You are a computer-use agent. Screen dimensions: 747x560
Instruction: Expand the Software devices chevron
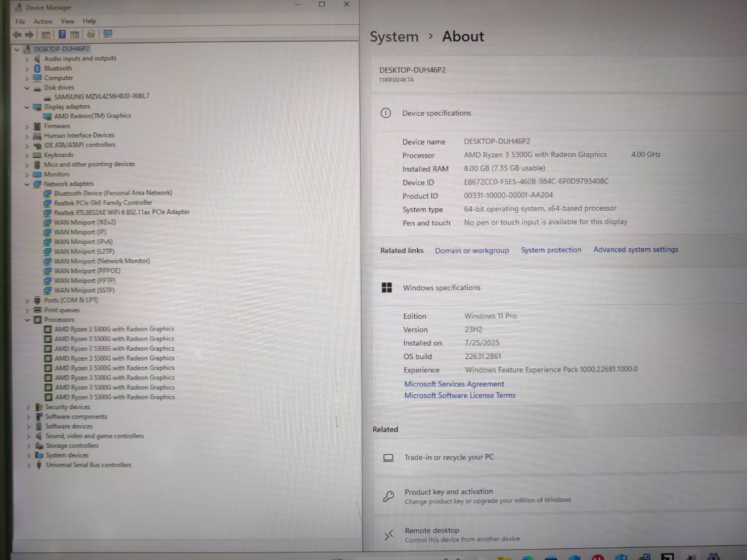tap(28, 427)
